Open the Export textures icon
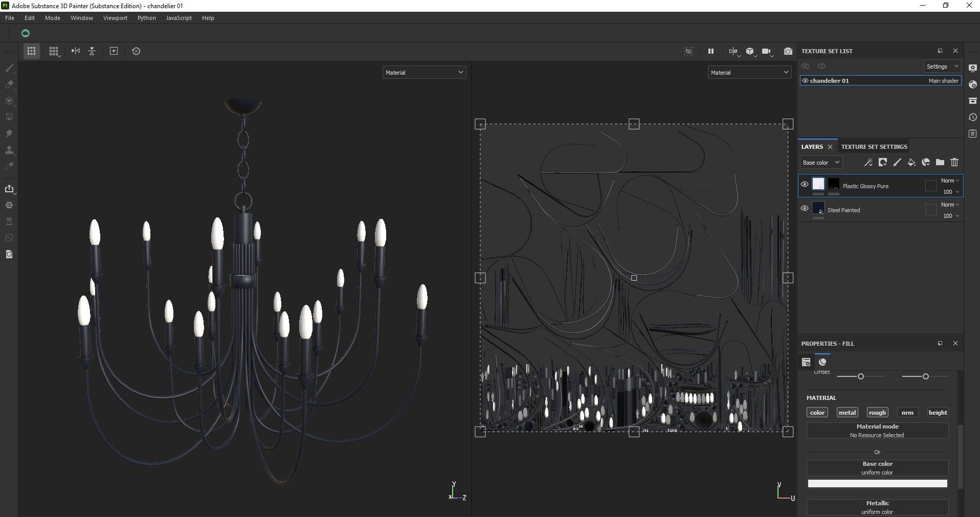Image resolution: width=980 pixels, height=517 pixels. (9, 189)
